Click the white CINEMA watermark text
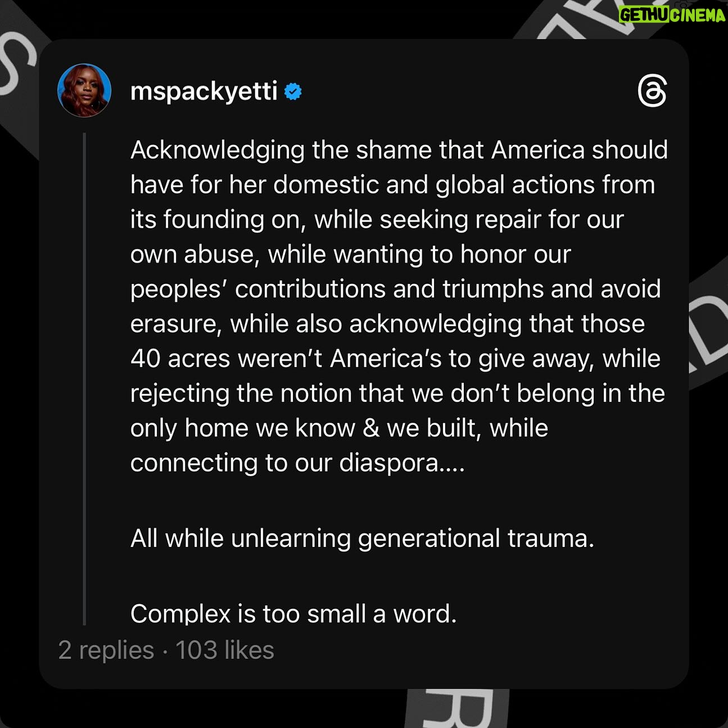Image resolution: width=728 pixels, height=728 pixels. [x=698, y=15]
